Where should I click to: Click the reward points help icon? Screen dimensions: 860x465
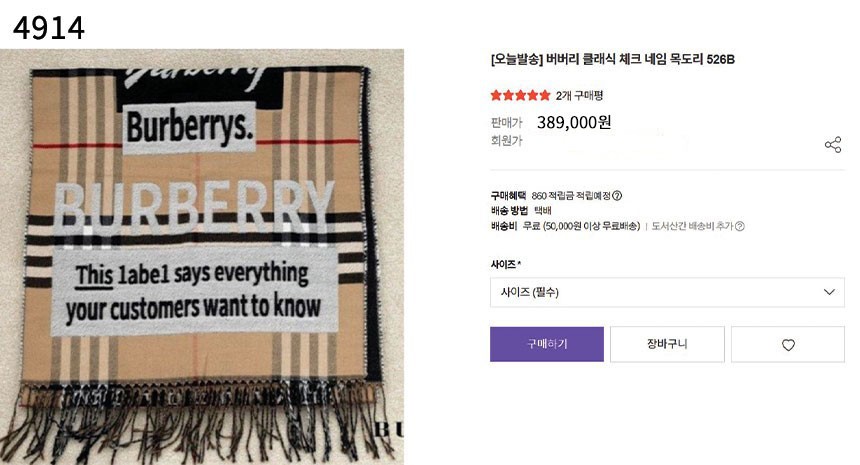(617, 196)
